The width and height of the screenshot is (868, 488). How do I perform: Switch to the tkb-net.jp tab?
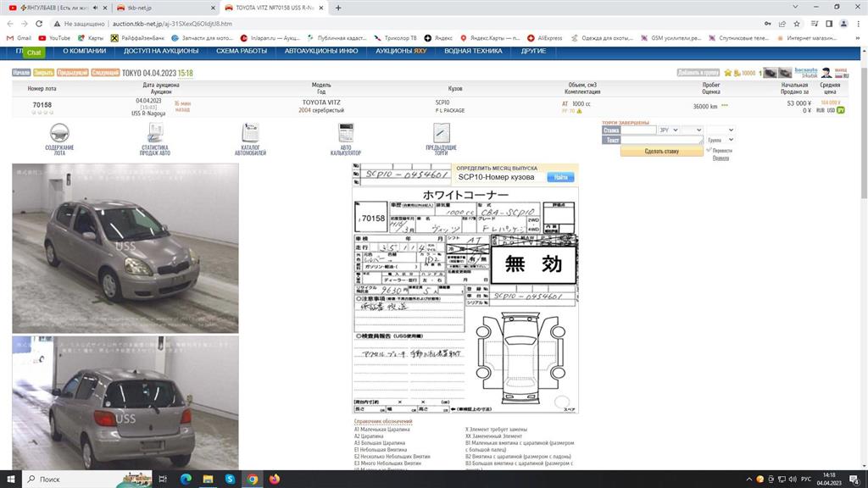(x=165, y=8)
